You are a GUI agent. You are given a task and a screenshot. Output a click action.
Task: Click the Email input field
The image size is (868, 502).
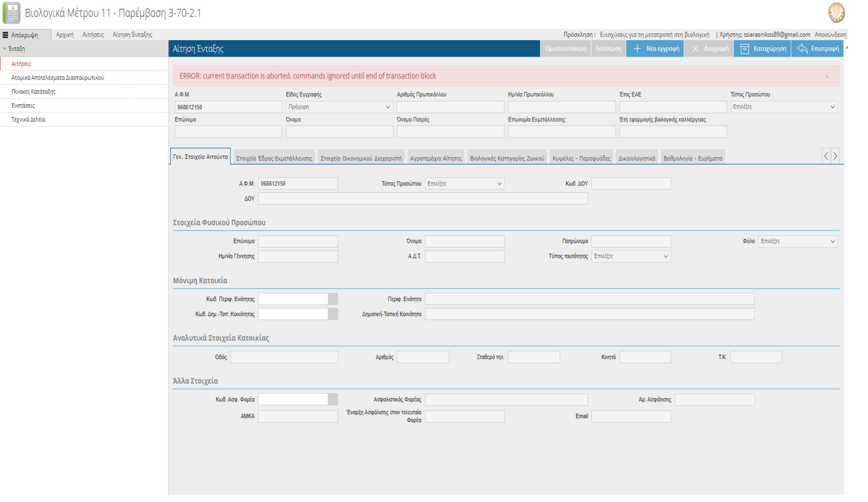(631, 416)
